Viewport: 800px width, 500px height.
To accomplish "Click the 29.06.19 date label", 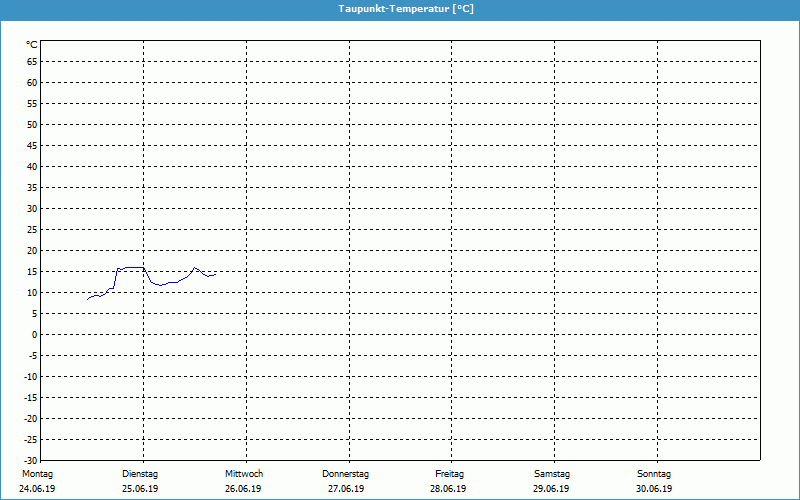I will [551, 489].
